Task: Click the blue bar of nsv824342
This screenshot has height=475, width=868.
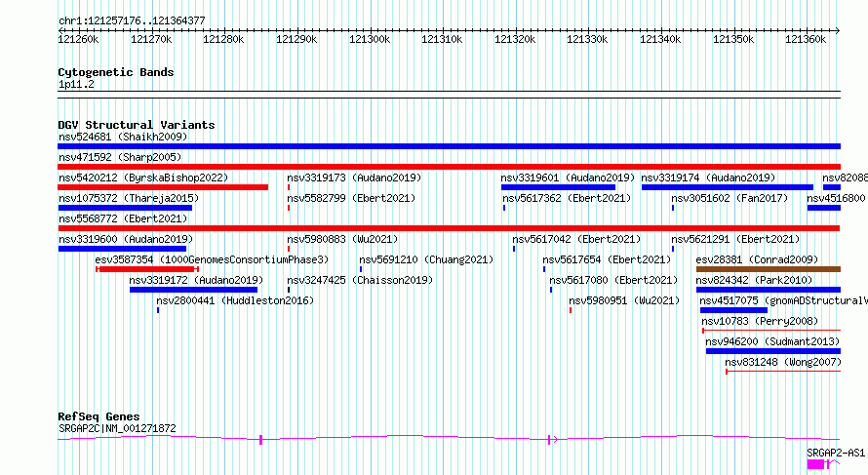Action: click(769, 290)
